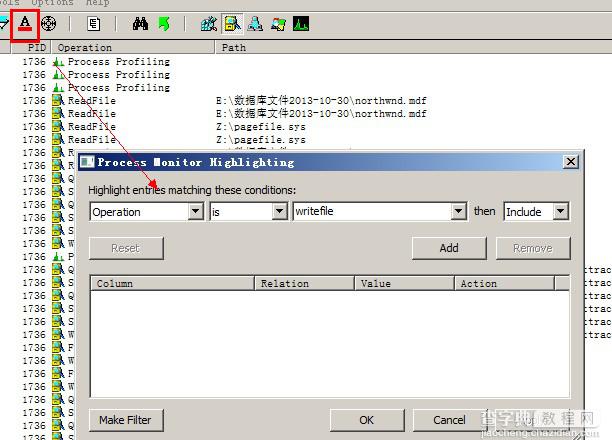Expand the writefile value dropdown arrow
Image resolution: width=612 pixels, height=440 pixels.
coord(458,212)
